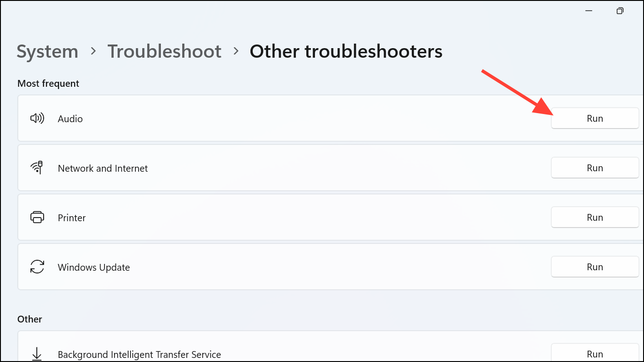Click the chevron between Troubleshoot and Other troubleshooters
Image resolution: width=644 pixels, height=362 pixels.
236,51
